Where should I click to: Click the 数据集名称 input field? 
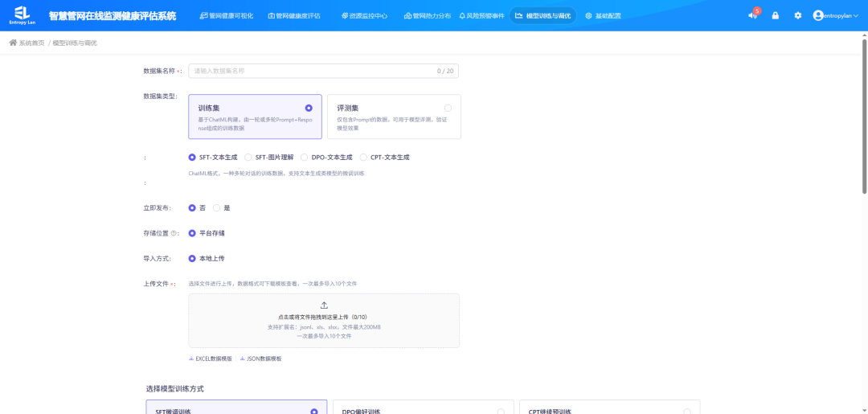click(x=323, y=71)
